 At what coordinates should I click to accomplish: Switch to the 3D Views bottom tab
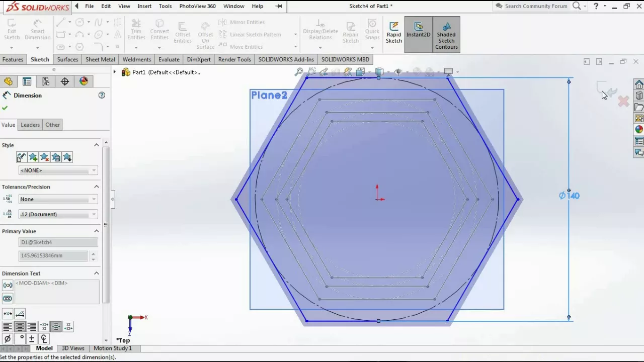73,348
